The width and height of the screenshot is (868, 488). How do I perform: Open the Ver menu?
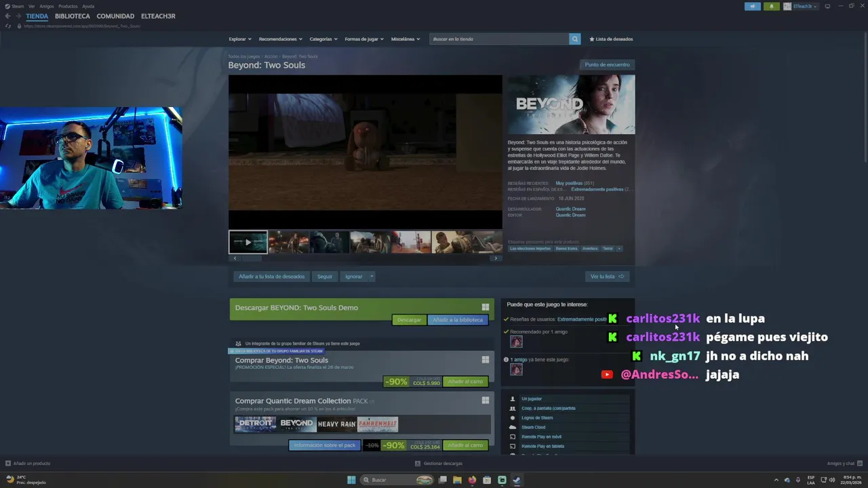[x=31, y=6]
